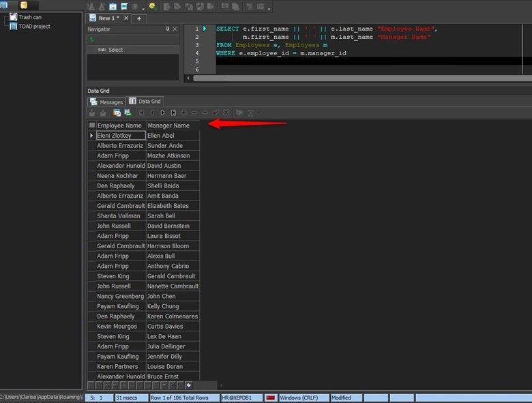The image size is (532, 403).
Task: Open dropdown arrow next to sigma icon
Action: (x=260, y=113)
